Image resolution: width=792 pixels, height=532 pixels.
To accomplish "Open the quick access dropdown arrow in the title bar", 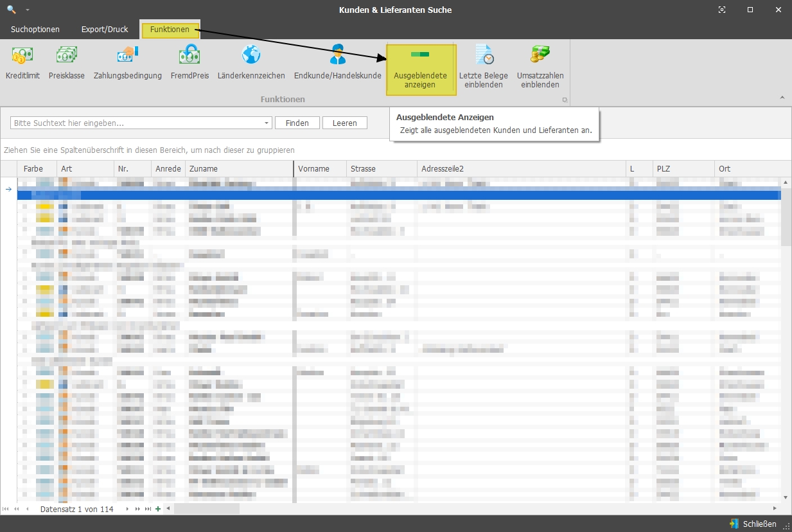I will 28,10.
